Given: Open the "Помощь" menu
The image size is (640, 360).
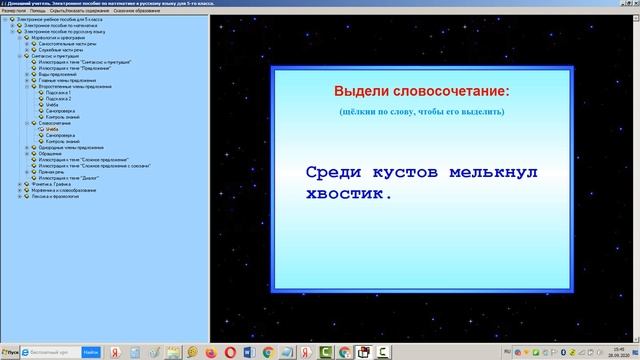Looking at the screenshot, I should point(38,11).
